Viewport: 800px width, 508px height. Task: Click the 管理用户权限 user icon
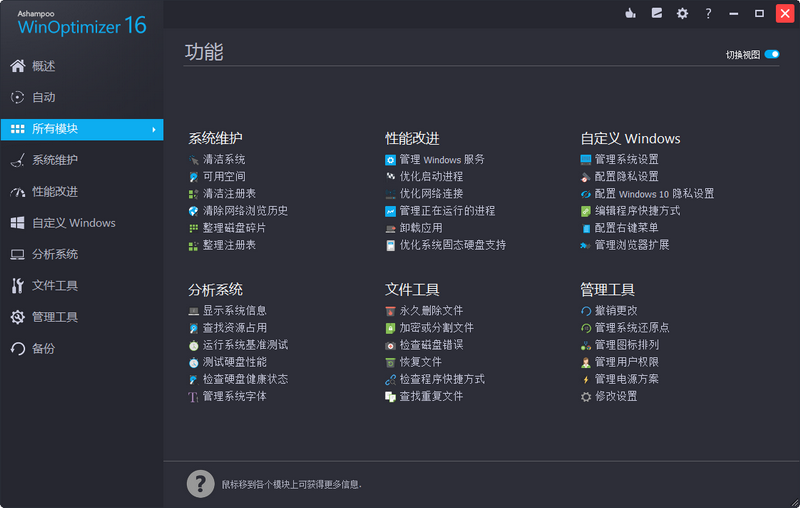(x=586, y=362)
